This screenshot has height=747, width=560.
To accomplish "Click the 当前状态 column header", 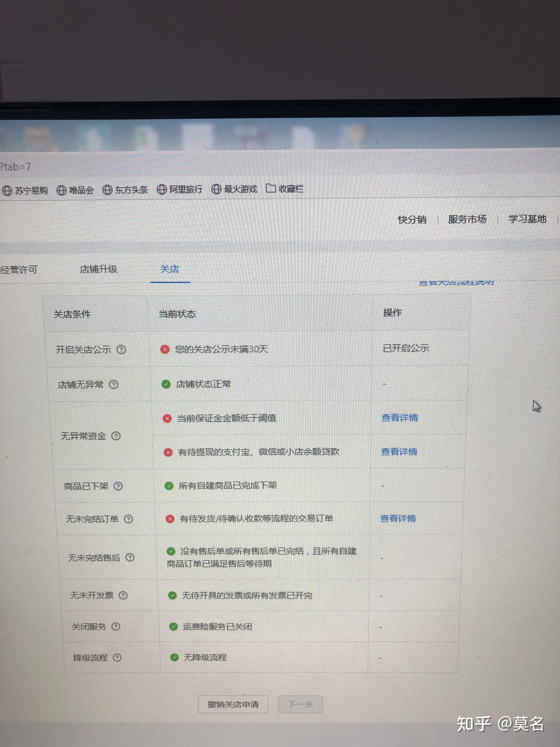I will pyautogui.click(x=177, y=314).
